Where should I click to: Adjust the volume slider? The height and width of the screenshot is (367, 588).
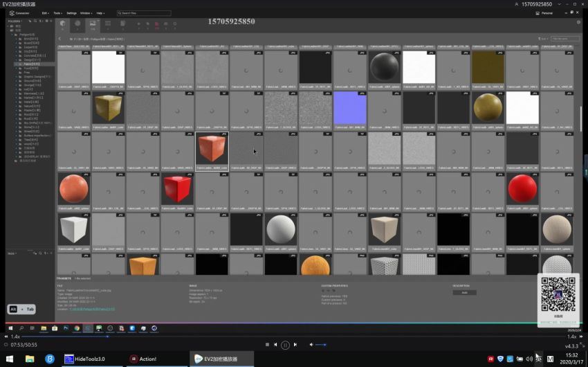click(x=320, y=344)
